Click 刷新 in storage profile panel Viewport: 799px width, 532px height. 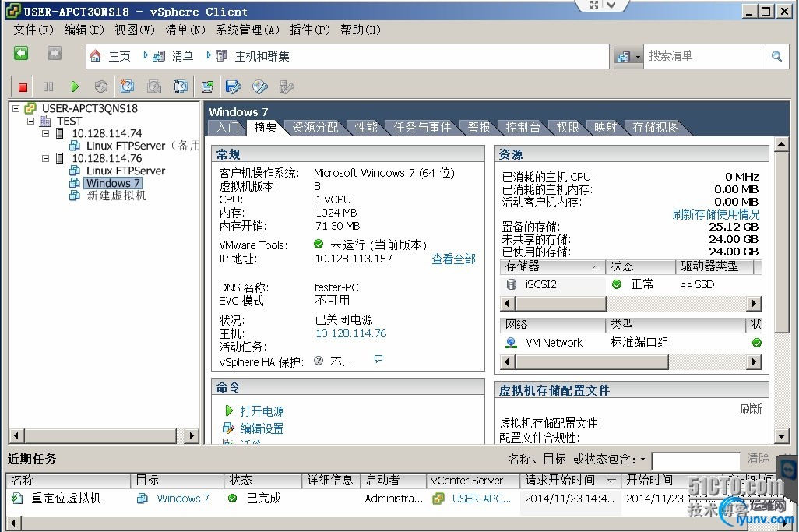pyautogui.click(x=751, y=409)
